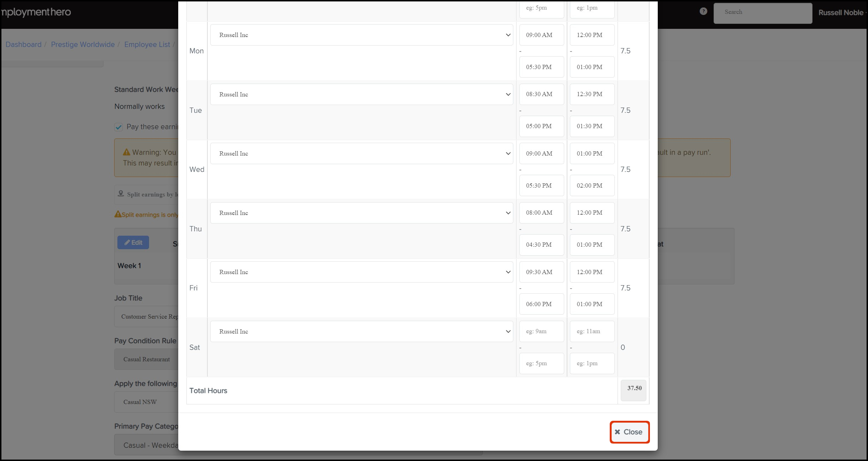Expand Wednesday's location dropdown
Image resolution: width=868 pixels, height=461 pixels.
click(361, 153)
